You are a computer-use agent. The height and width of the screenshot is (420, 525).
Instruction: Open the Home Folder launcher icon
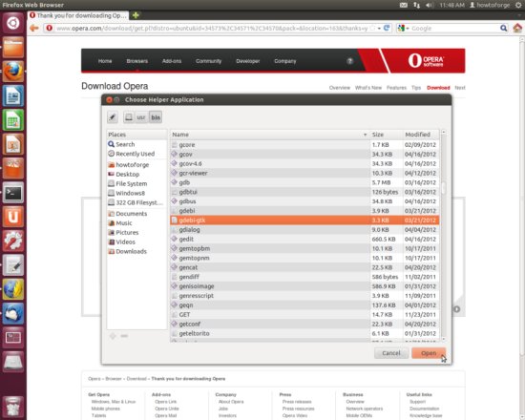[x=13, y=47]
